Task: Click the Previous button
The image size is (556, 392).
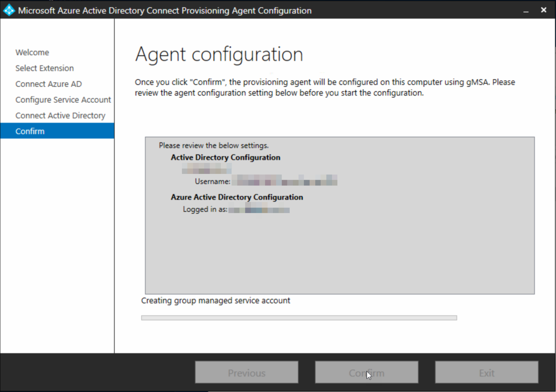Action: coord(247,372)
